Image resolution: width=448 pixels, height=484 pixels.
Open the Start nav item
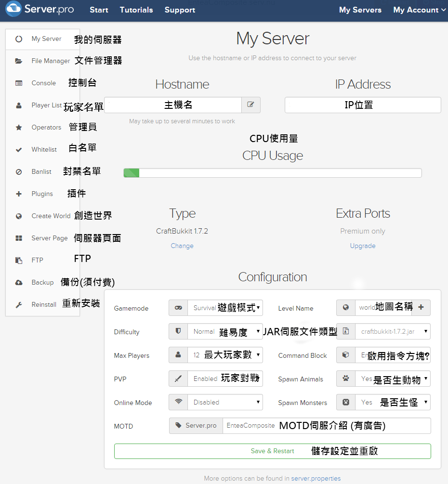click(x=99, y=10)
